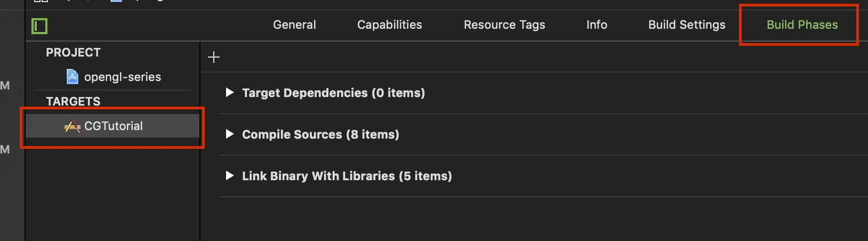Add a new build phase with plus
The height and width of the screenshot is (241, 868).
pos(214,57)
